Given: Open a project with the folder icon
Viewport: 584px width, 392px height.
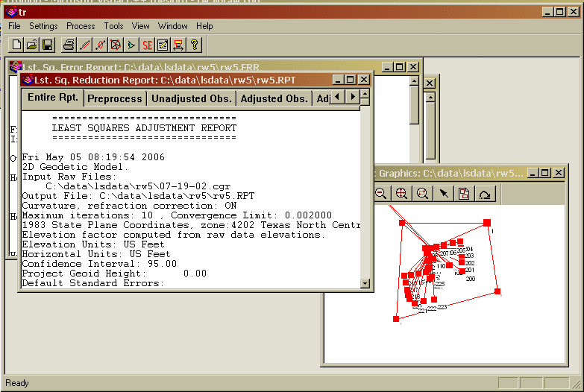Looking at the screenshot, I should pyautogui.click(x=31, y=45).
